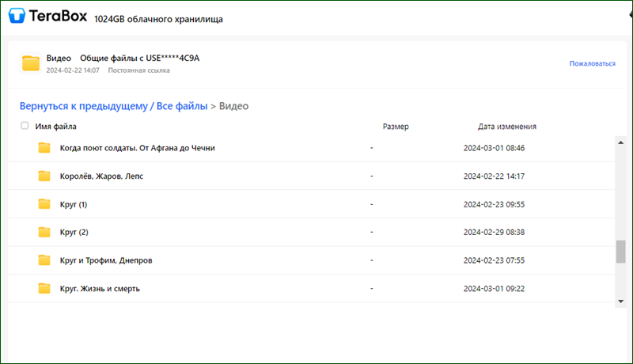
Task: Click date 2024-02-23 07:55
Action: 494,260
